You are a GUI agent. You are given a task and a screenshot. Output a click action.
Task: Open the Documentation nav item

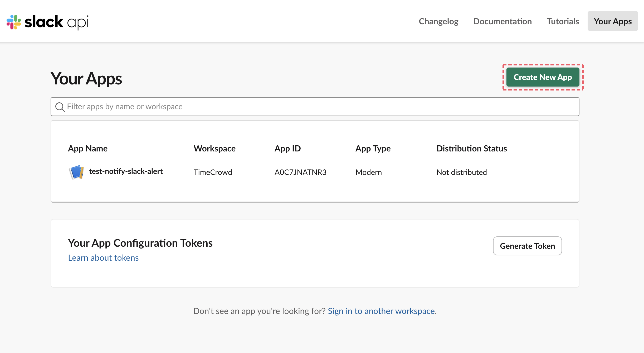(x=502, y=21)
